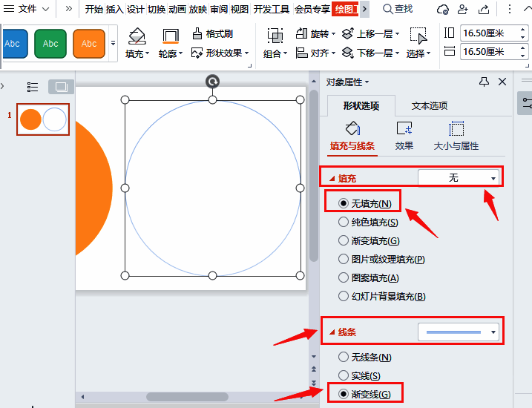
Task: Click the 选择 selection pane icon
Action: [418, 36]
